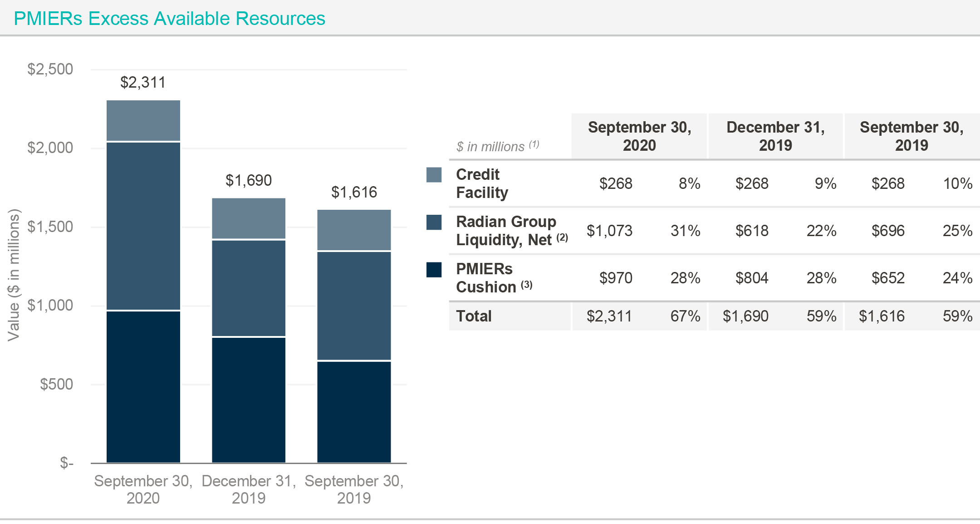Click the Credit Facility legend color swatch
The height and width of the screenshot is (524, 980).
[x=434, y=175]
